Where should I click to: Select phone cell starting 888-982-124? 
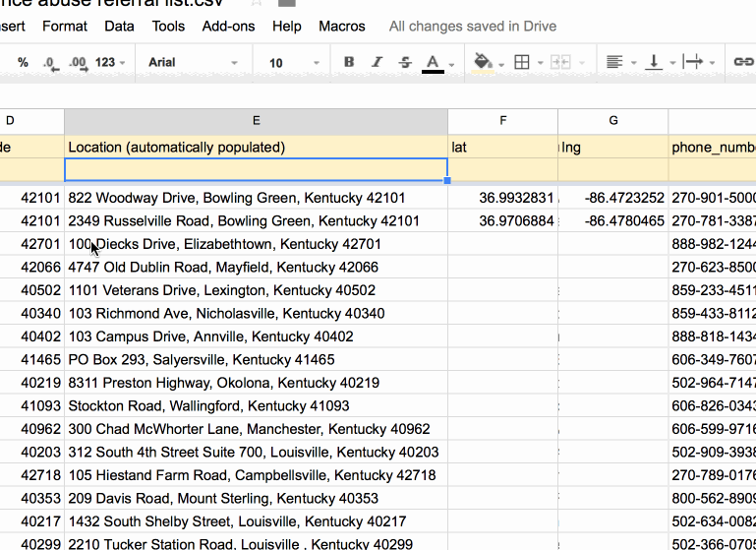click(x=712, y=244)
